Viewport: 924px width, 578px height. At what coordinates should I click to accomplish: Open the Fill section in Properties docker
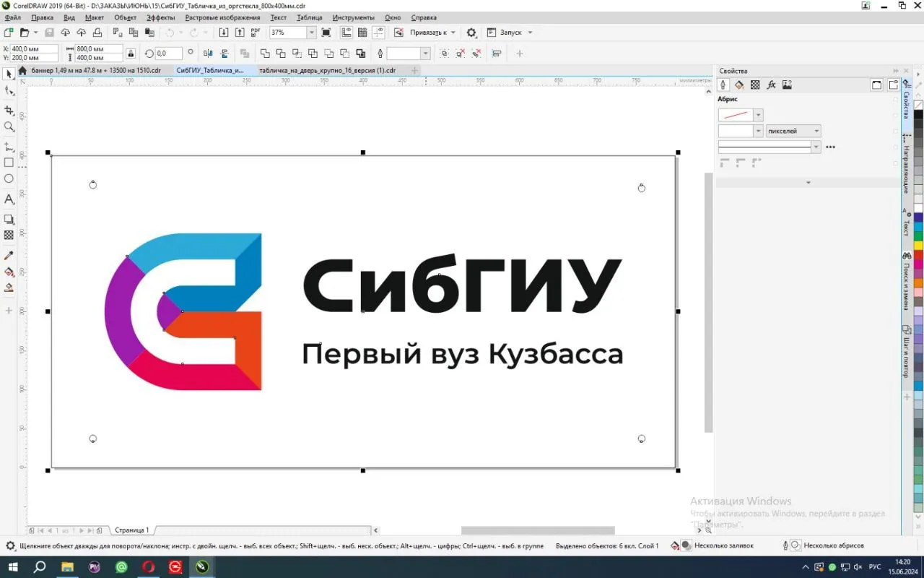(x=738, y=85)
